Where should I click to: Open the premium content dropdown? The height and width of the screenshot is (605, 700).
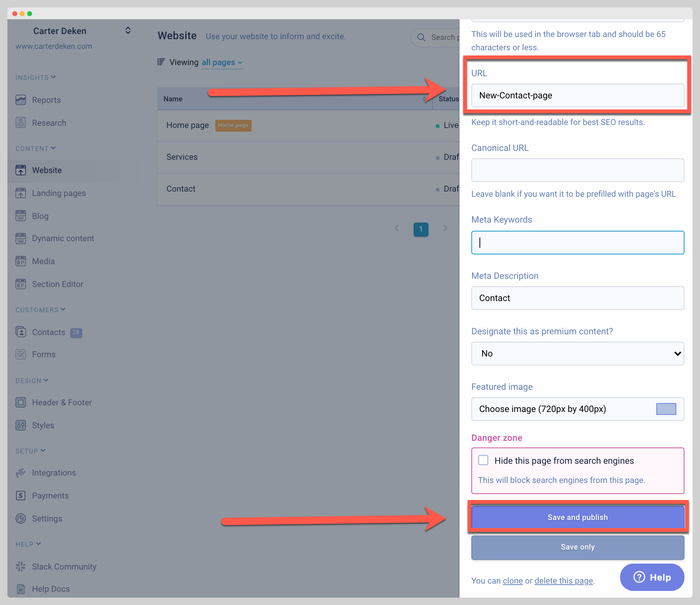(x=577, y=354)
